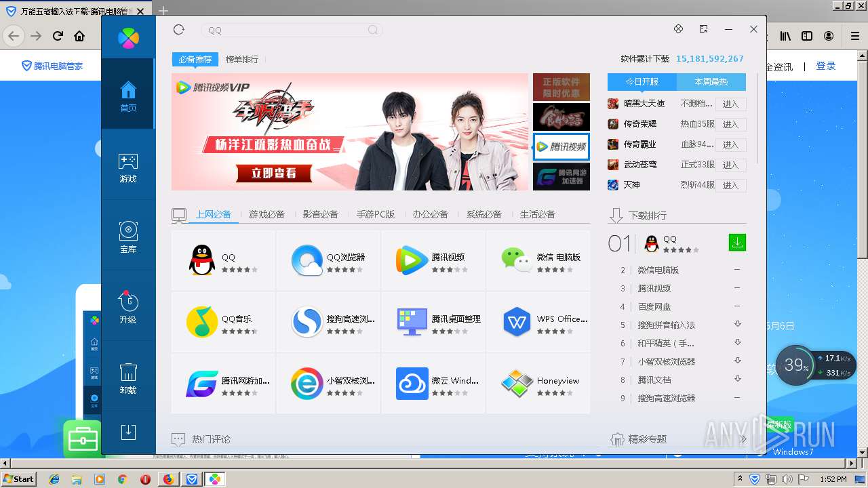Click 进入 button for 传奇霸业
Screen dimensions: 868x488
(x=730, y=145)
